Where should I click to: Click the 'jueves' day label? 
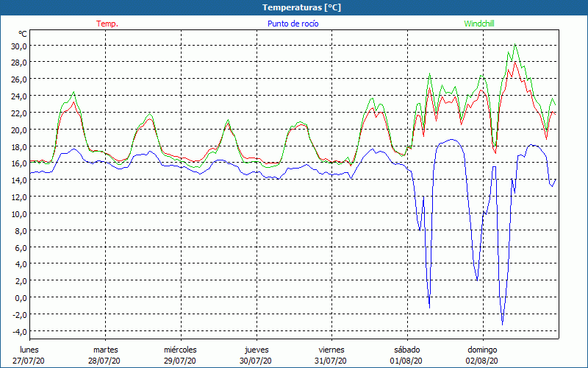click(x=257, y=350)
